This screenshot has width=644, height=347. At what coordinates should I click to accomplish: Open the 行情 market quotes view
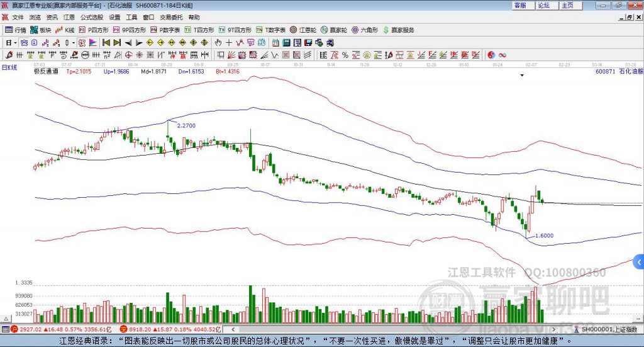click(x=15, y=30)
